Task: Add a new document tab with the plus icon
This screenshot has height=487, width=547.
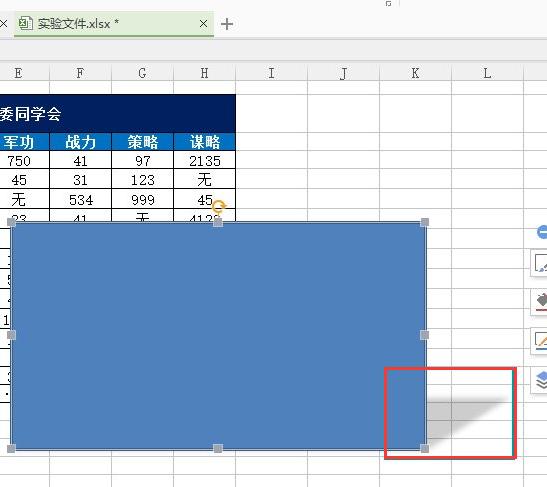Action: (x=227, y=24)
